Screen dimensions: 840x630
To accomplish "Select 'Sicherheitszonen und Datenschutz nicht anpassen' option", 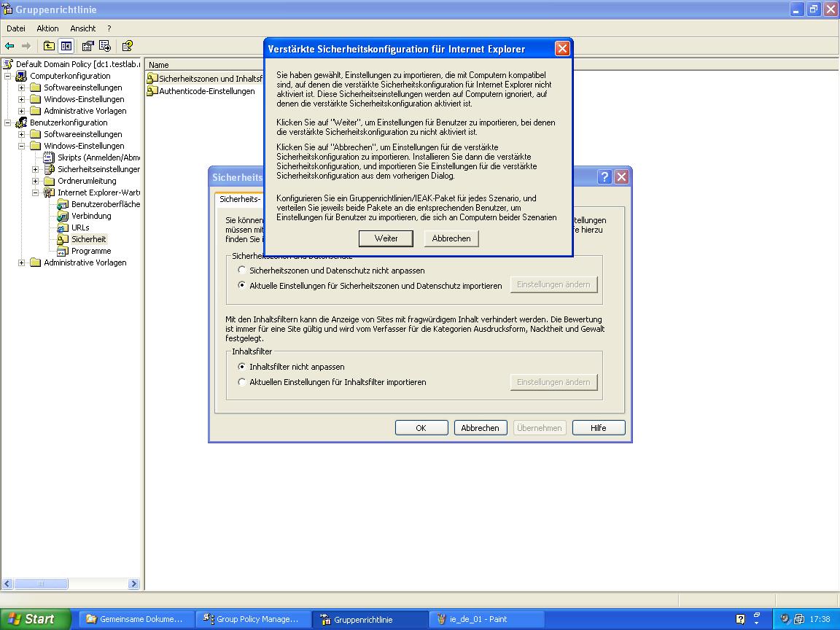I will point(243,271).
